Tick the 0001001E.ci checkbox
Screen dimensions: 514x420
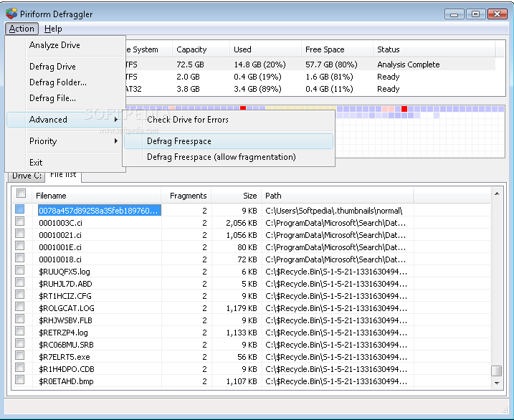pos(20,246)
